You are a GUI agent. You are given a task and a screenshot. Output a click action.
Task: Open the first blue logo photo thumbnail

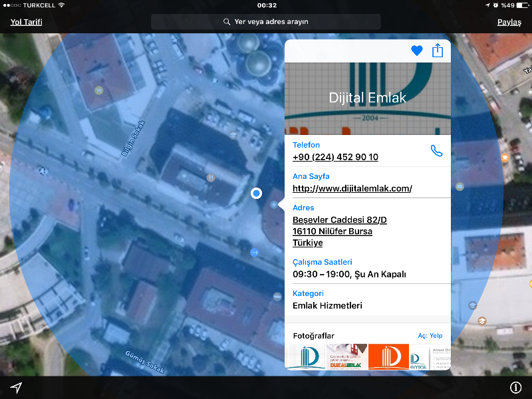pyautogui.click(x=305, y=356)
